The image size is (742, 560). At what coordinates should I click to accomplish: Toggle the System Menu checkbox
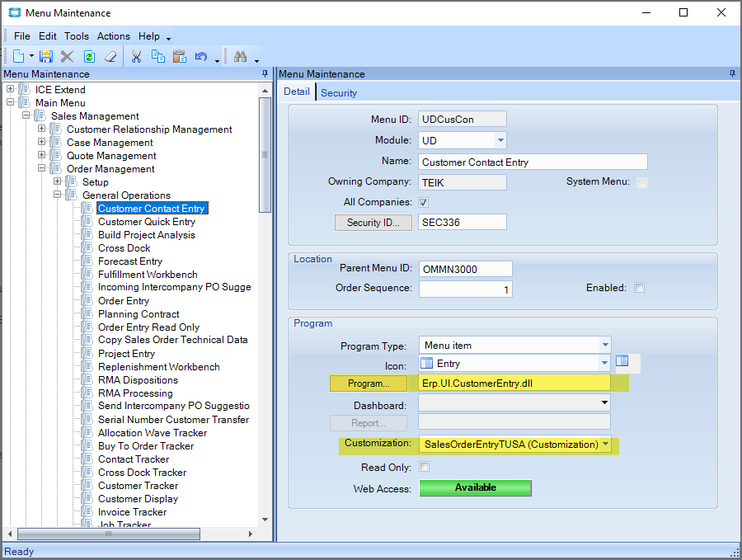click(x=642, y=183)
